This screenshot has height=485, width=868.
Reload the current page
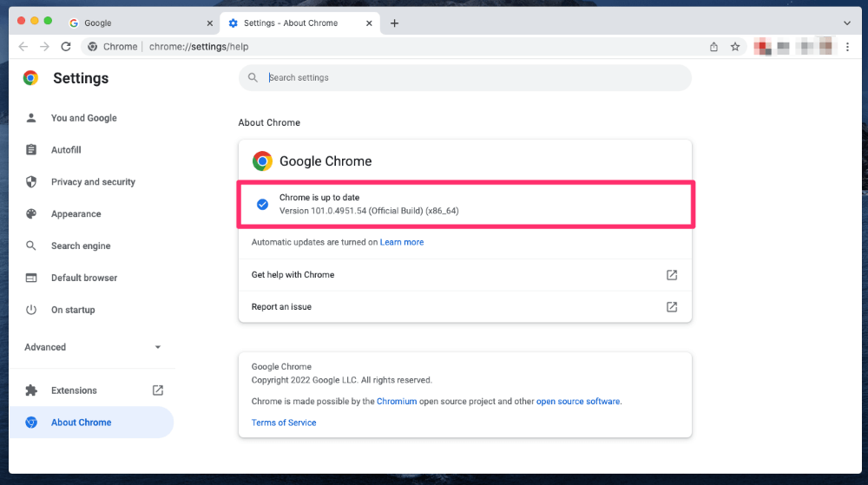point(66,47)
